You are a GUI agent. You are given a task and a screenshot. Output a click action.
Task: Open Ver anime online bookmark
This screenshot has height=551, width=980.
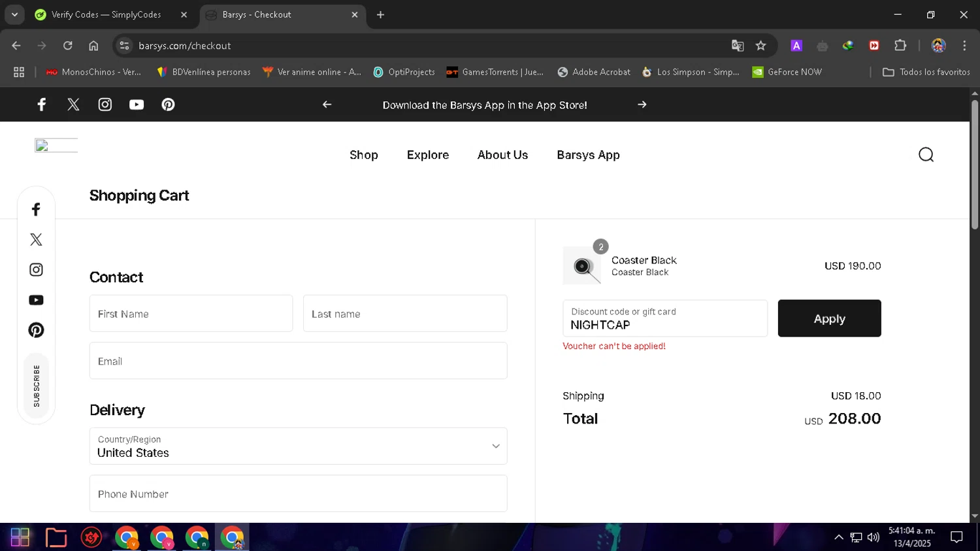312,72
